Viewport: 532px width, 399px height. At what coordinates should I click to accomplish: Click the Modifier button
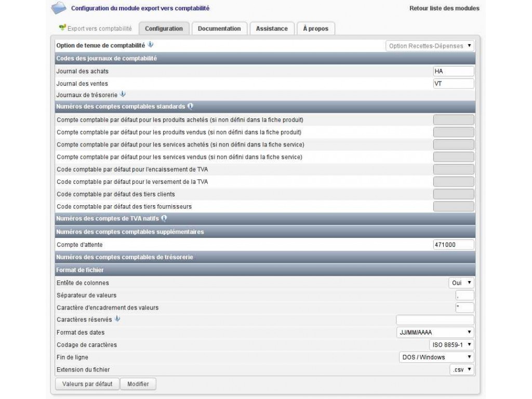(138, 384)
